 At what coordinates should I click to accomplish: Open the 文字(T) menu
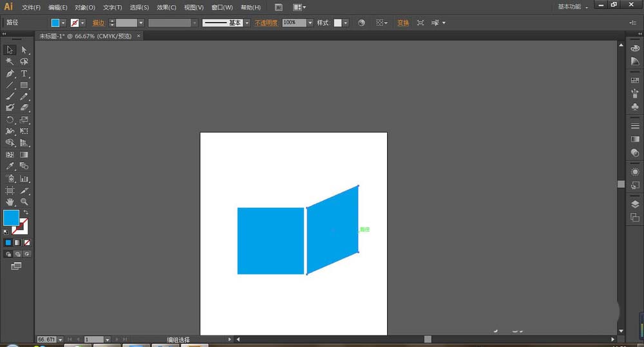(x=112, y=7)
